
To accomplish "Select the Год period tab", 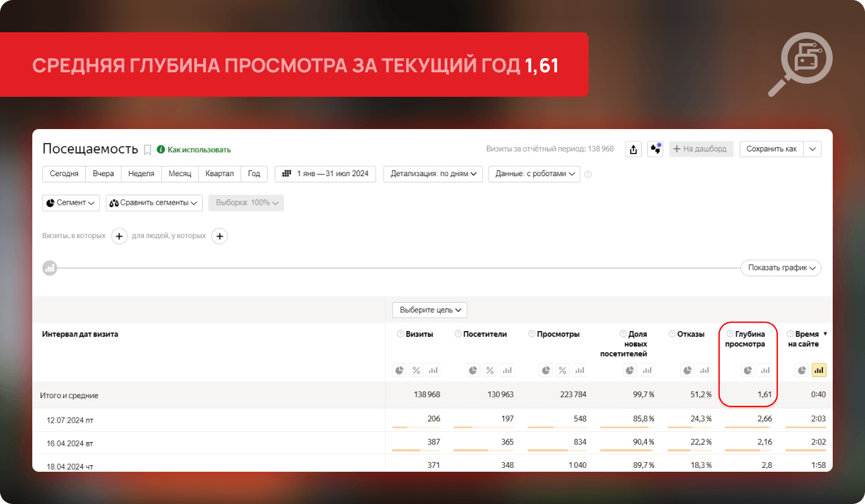I will (254, 174).
